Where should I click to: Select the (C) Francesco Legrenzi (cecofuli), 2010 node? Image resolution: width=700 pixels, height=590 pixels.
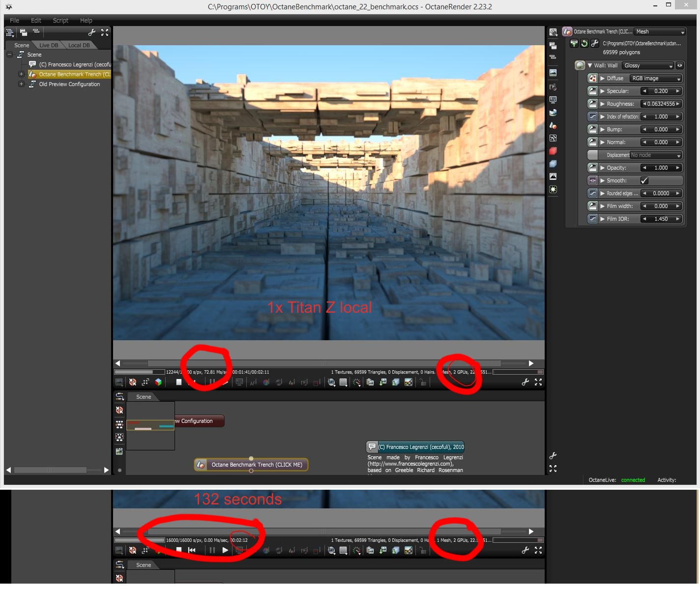tap(415, 447)
